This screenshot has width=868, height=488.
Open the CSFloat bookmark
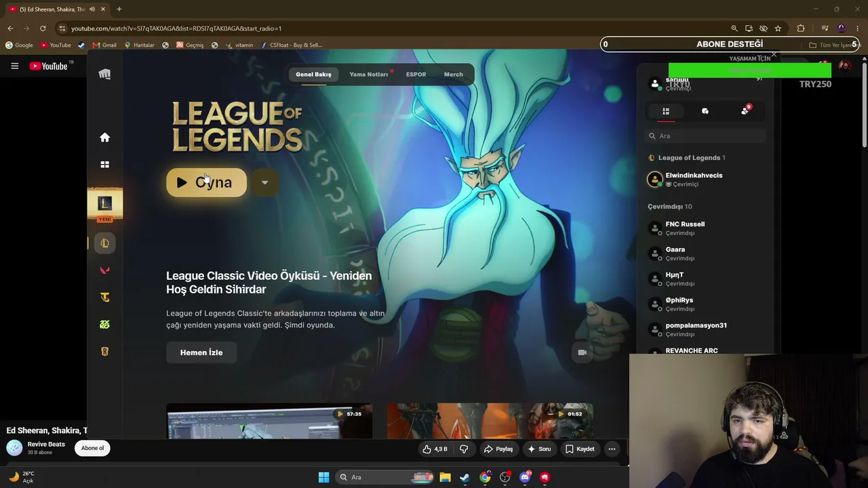click(x=291, y=45)
